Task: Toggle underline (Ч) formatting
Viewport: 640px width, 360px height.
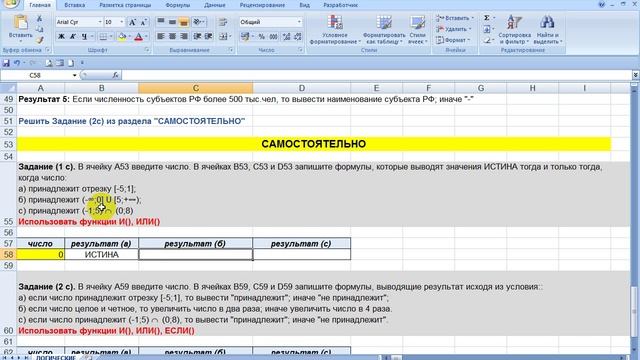Action: pyautogui.click(x=84, y=36)
